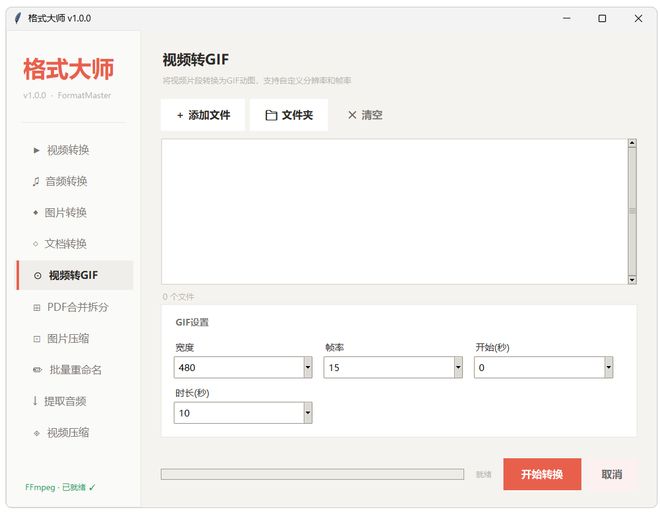Open the 开始(秒) dropdown arrow
This screenshot has height=516, width=660.
(609, 367)
